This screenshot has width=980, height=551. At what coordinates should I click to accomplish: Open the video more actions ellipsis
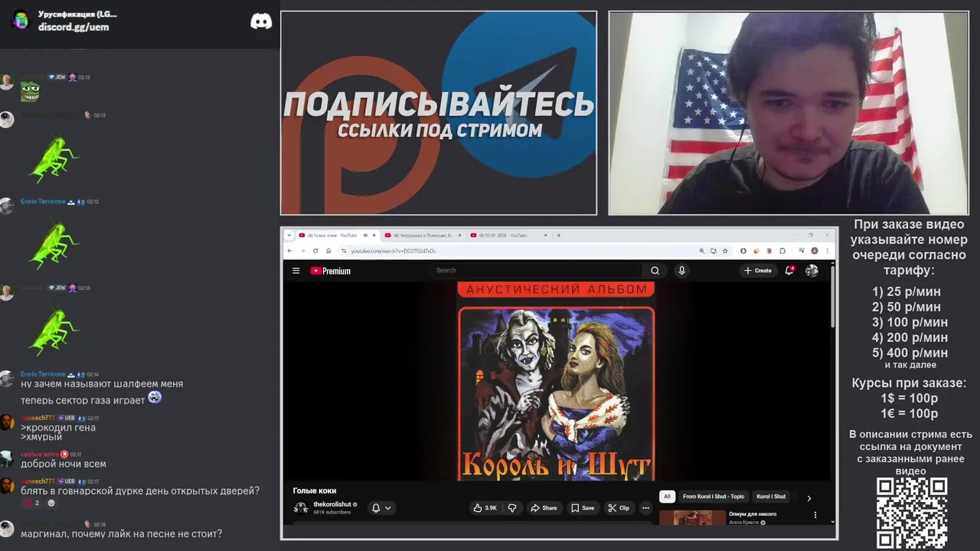point(645,507)
